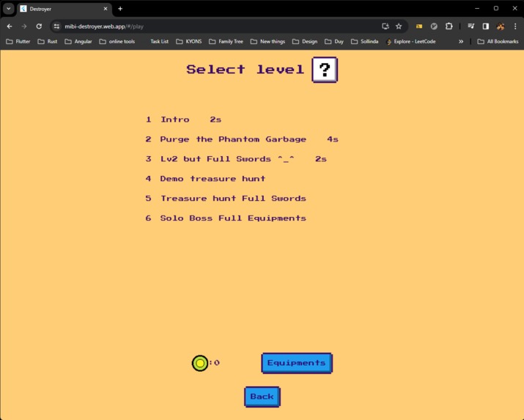Open the All Bookmarks folder
Image resolution: width=524 pixels, height=420 pixels.
click(498, 42)
